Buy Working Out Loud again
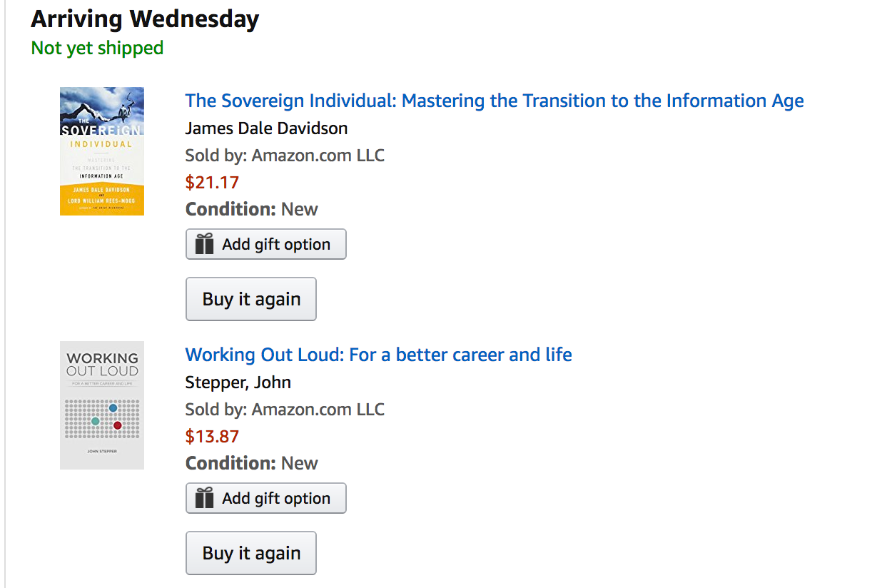This screenshot has height=588, width=872. pos(251,553)
